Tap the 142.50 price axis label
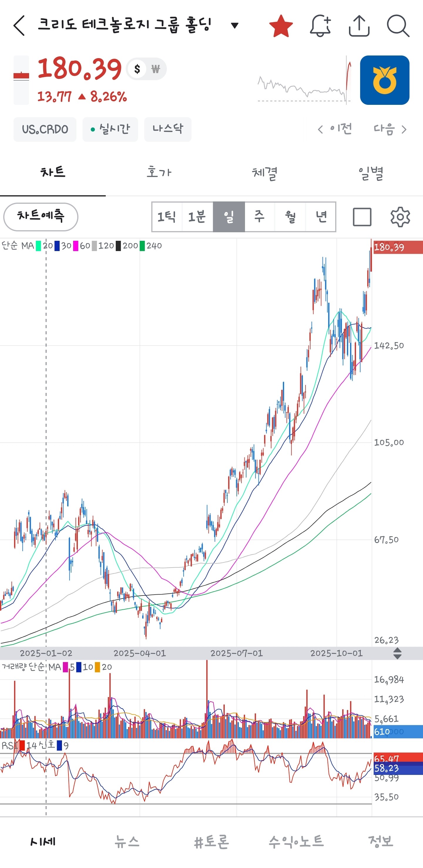This screenshot has width=423, height=868. click(389, 346)
